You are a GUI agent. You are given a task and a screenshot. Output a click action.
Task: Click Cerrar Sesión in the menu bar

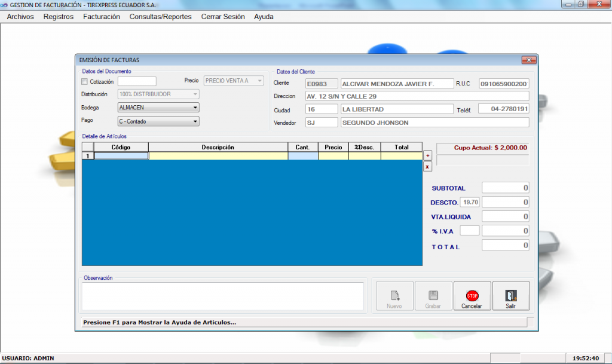223,17
